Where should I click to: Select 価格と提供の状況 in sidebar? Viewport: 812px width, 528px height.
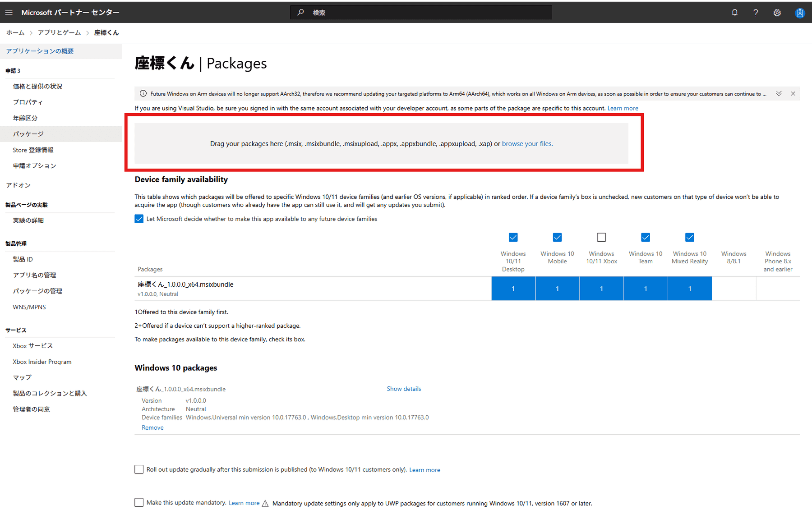pos(37,86)
